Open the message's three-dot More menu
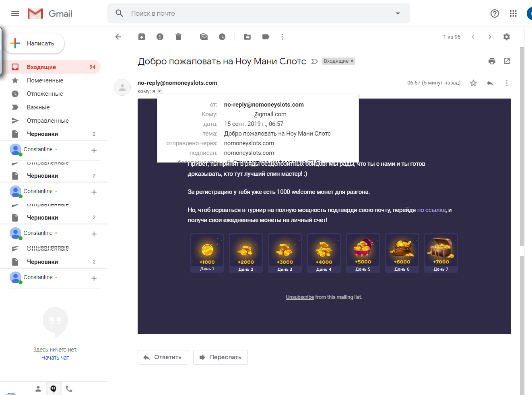Screen dimensions: 532x395 [x=507, y=83]
